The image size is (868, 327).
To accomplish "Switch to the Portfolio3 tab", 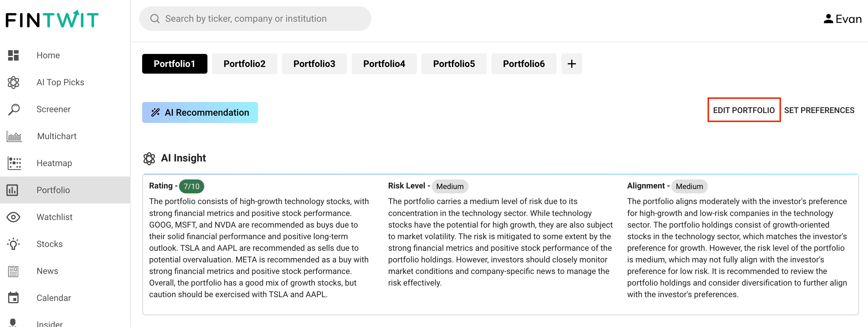I will pyautogui.click(x=314, y=64).
